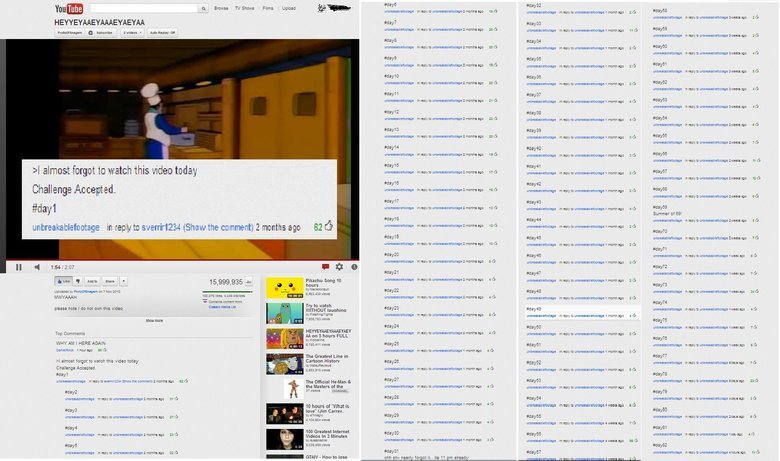Click the Share button
The height and width of the screenshot is (461, 780).
[x=110, y=281]
